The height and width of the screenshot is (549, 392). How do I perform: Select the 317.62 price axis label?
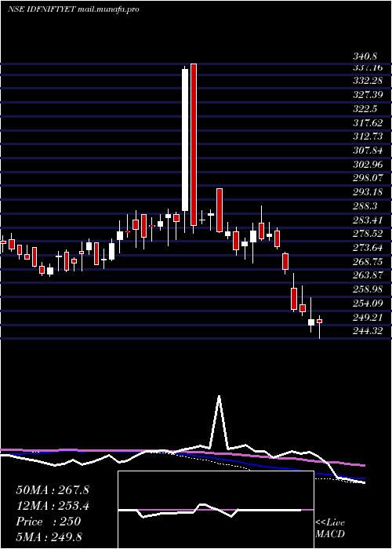point(367,123)
